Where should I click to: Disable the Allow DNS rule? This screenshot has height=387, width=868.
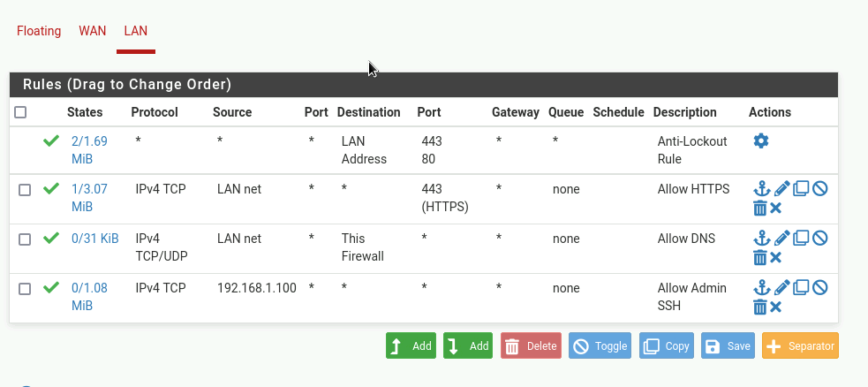(x=820, y=239)
